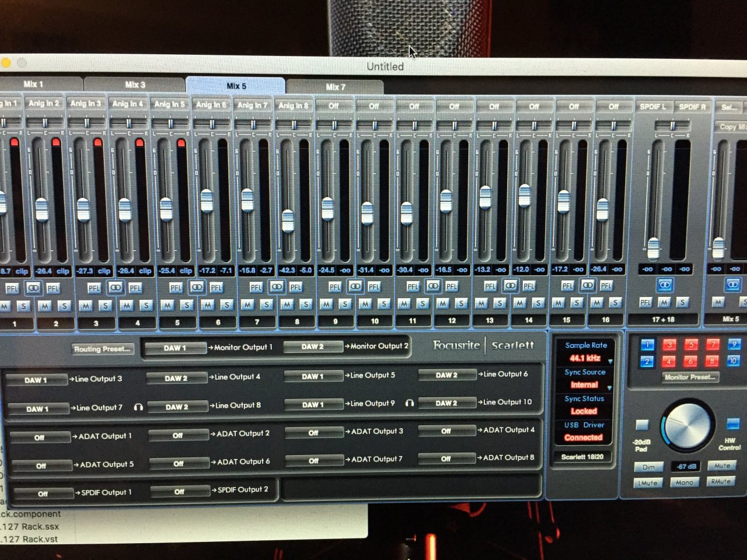Click the channel 14 volume fader handle

point(524,195)
